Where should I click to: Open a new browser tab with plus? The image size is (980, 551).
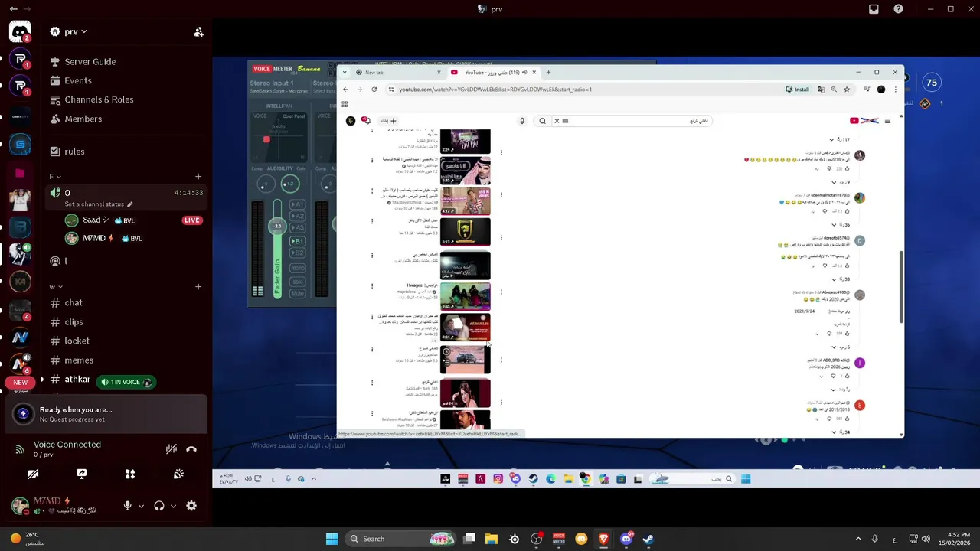click(548, 73)
